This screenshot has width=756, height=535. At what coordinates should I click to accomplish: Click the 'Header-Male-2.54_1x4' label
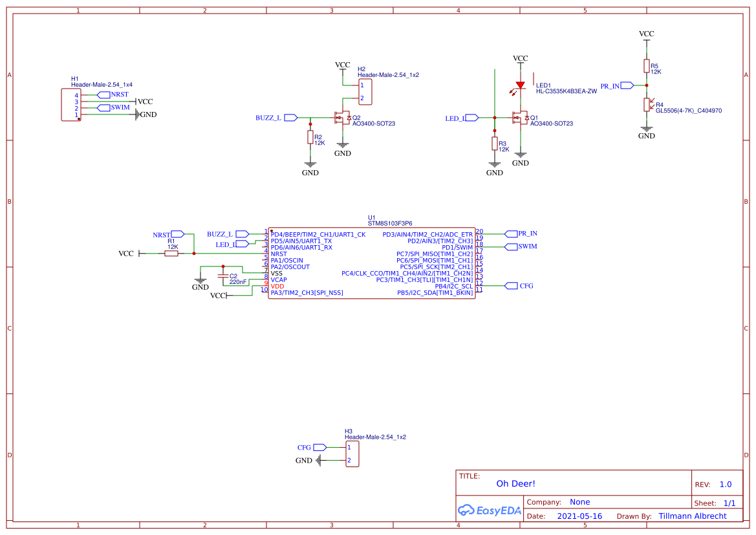[102, 85]
